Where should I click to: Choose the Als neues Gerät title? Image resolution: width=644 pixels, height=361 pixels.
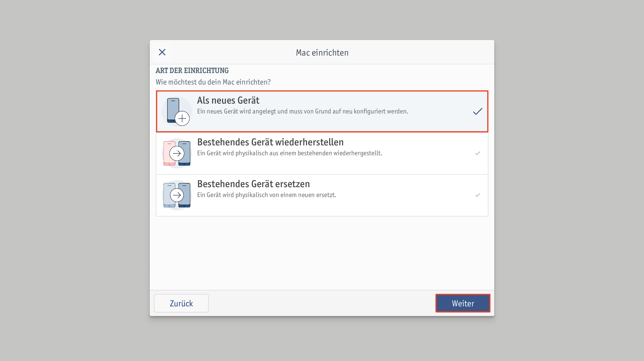(228, 100)
